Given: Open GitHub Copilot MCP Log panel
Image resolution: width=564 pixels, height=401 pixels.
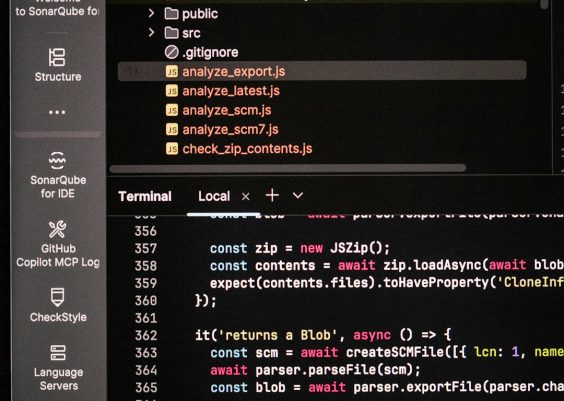Looking at the screenshot, I should pos(58,245).
